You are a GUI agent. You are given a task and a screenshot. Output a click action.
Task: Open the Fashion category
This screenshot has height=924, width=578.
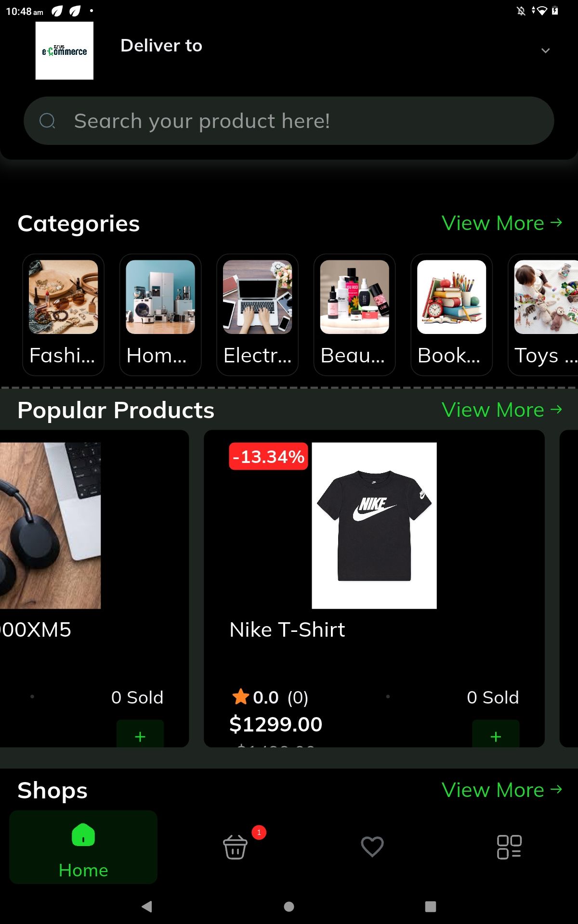[x=63, y=315]
